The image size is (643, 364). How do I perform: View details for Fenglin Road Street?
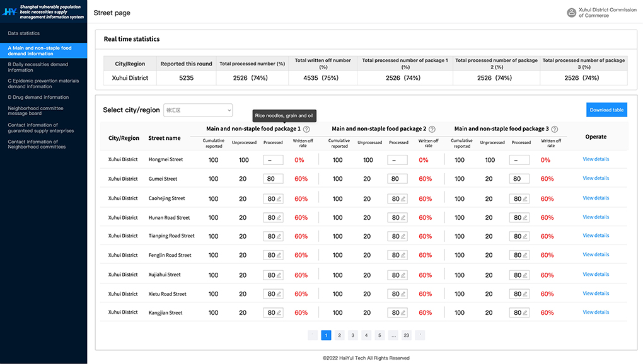596,254
